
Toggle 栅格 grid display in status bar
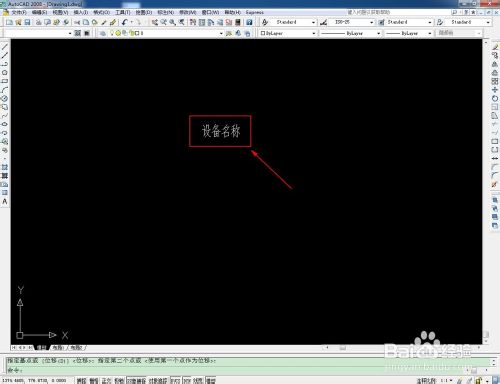coord(94,380)
